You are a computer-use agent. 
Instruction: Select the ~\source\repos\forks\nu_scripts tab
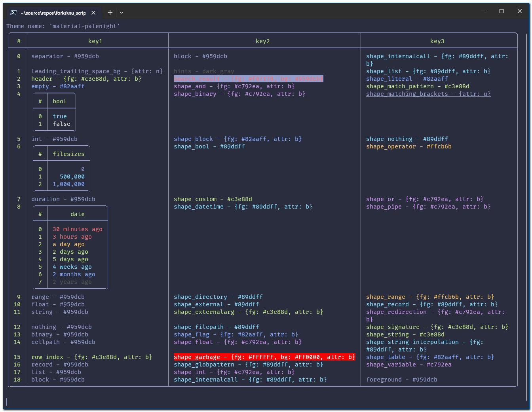click(53, 13)
